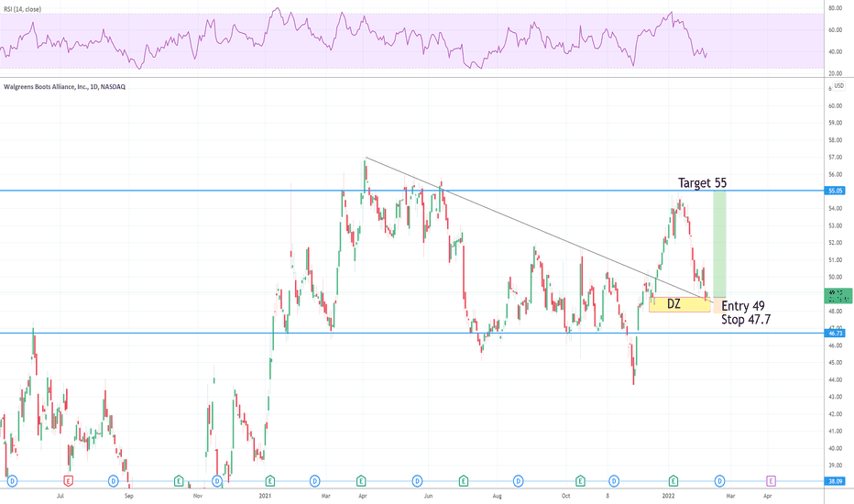Click the 60.00 label on price axis
854x504 pixels.
tap(835, 105)
